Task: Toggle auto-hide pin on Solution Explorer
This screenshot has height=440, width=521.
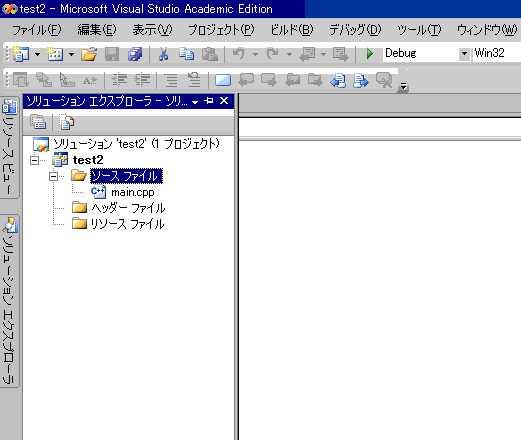Action: pyautogui.click(x=209, y=101)
